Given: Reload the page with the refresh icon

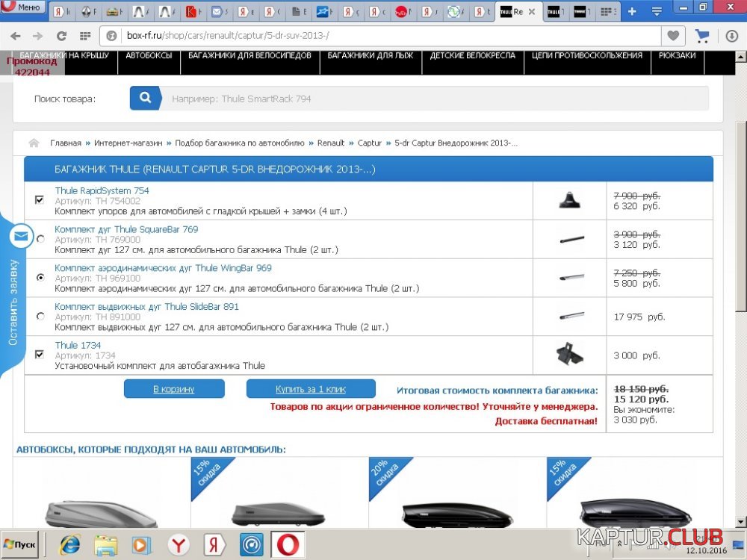Looking at the screenshot, I should (61, 36).
